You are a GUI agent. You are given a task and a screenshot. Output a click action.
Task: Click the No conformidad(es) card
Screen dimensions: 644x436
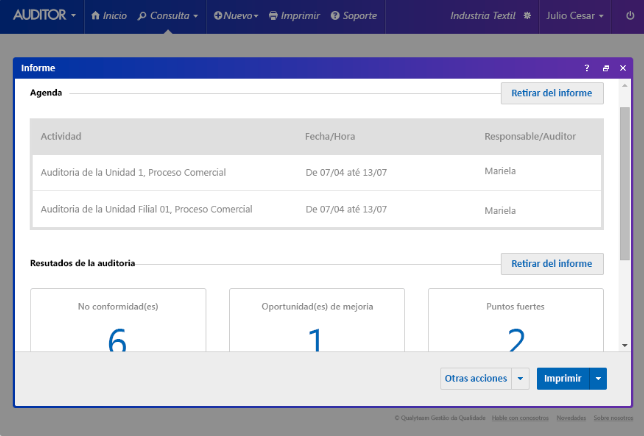[x=118, y=320]
